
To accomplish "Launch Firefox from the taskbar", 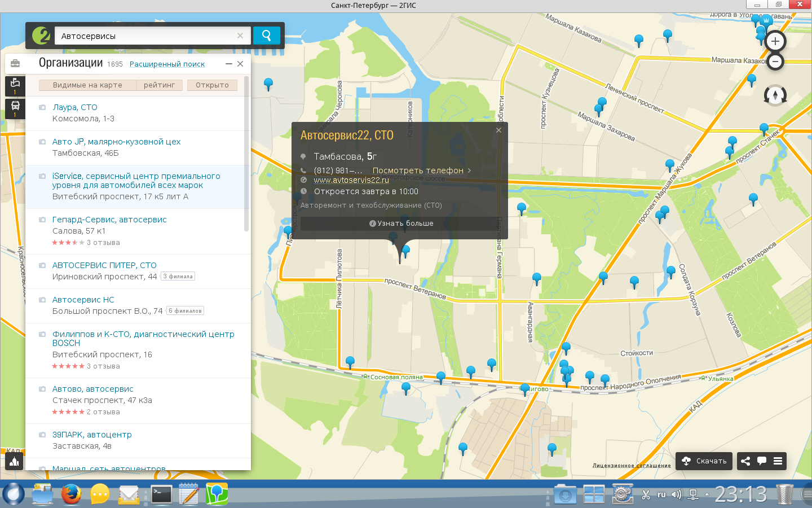I will click(x=71, y=494).
